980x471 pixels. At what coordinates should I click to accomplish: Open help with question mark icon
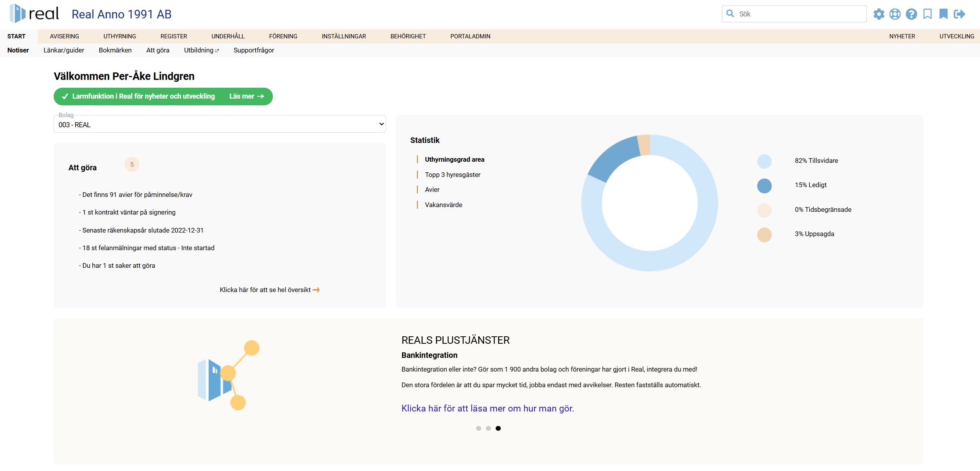(911, 14)
